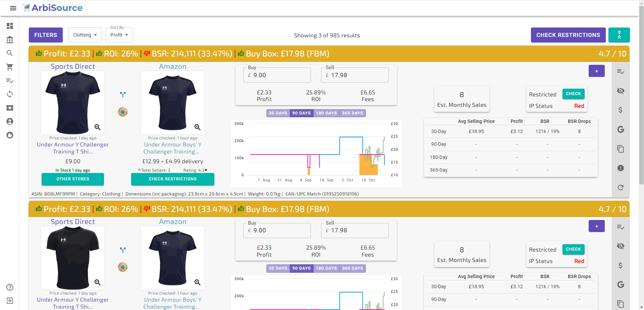Select the 180 DAYS chart tab on the first product

pyautogui.click(x=326, y=113)
